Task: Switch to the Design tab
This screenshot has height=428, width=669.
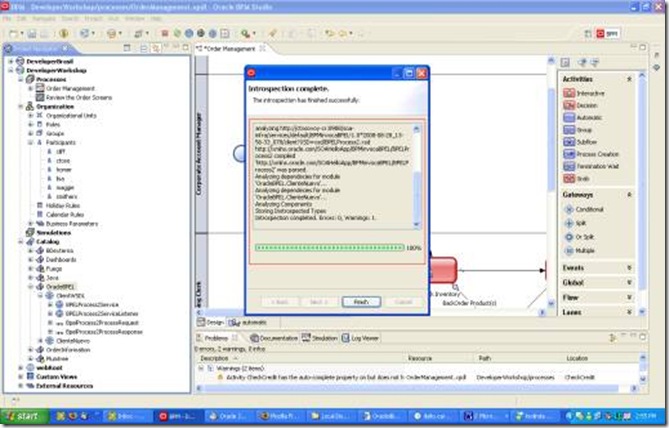Action: point(210,322)
